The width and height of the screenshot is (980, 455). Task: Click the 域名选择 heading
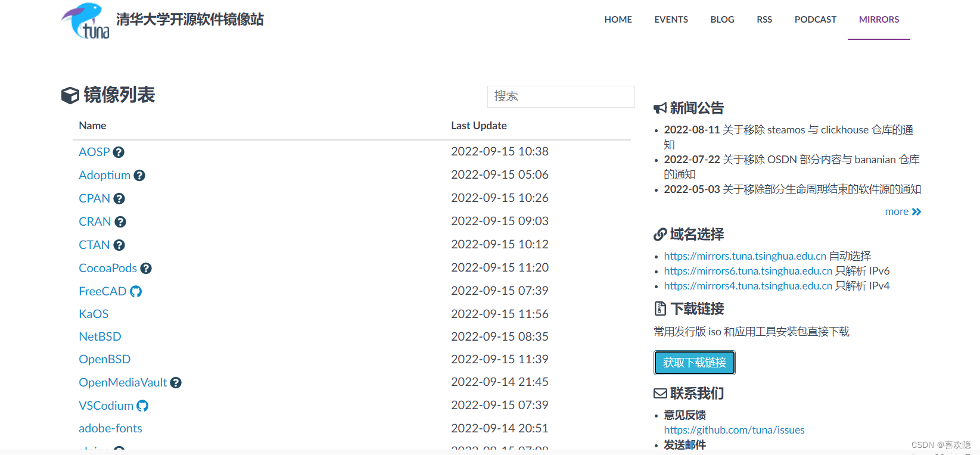point(697,235)
